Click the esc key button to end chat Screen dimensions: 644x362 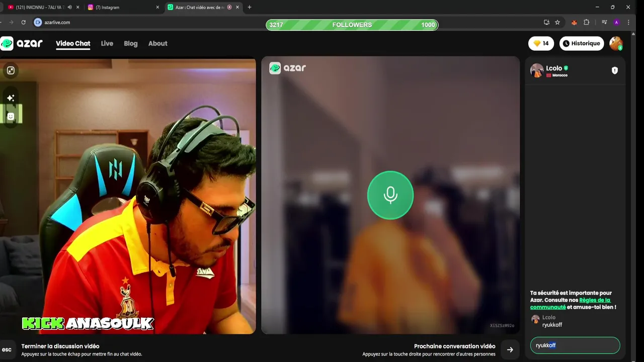tap(7, 349)
